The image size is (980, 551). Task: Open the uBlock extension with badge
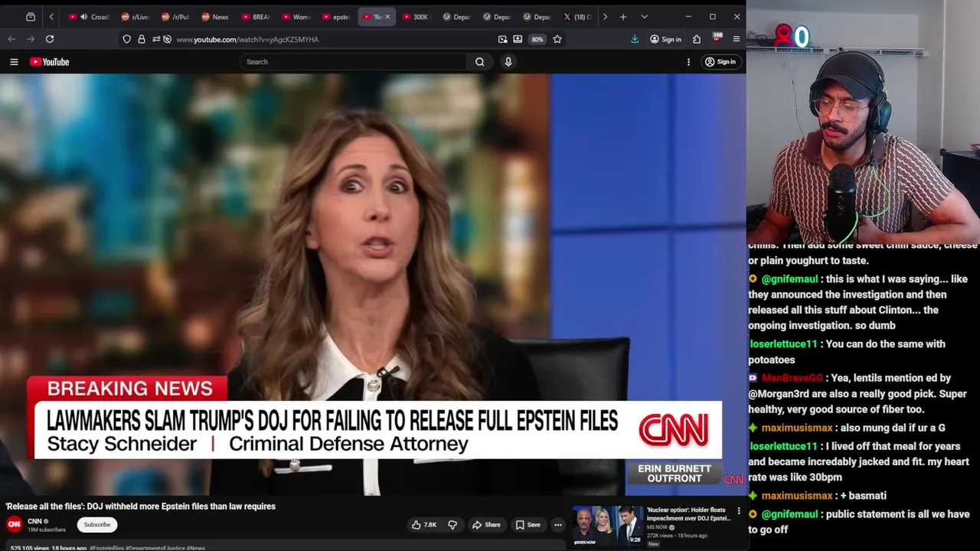717,38
